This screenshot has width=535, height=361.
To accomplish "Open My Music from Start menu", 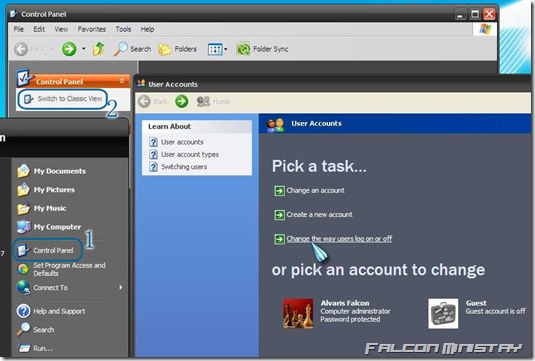I will [x=42, y=208].
